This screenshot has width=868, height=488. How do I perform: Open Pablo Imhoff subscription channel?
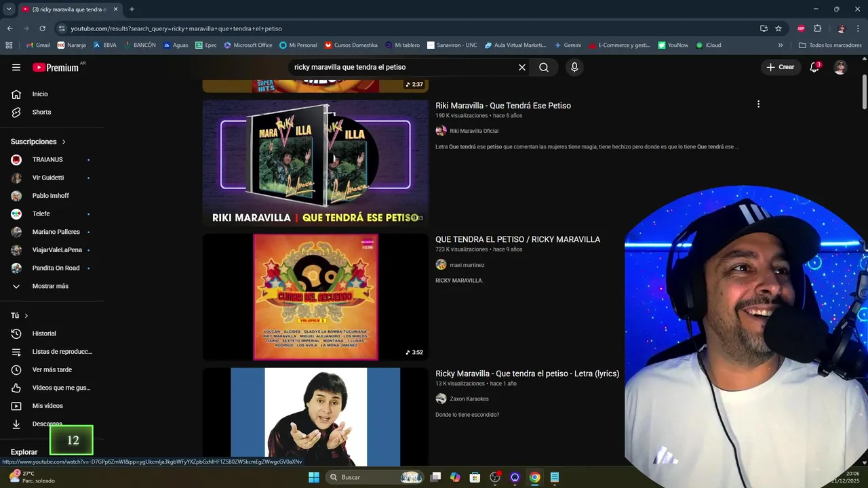(x=52, y=196)
